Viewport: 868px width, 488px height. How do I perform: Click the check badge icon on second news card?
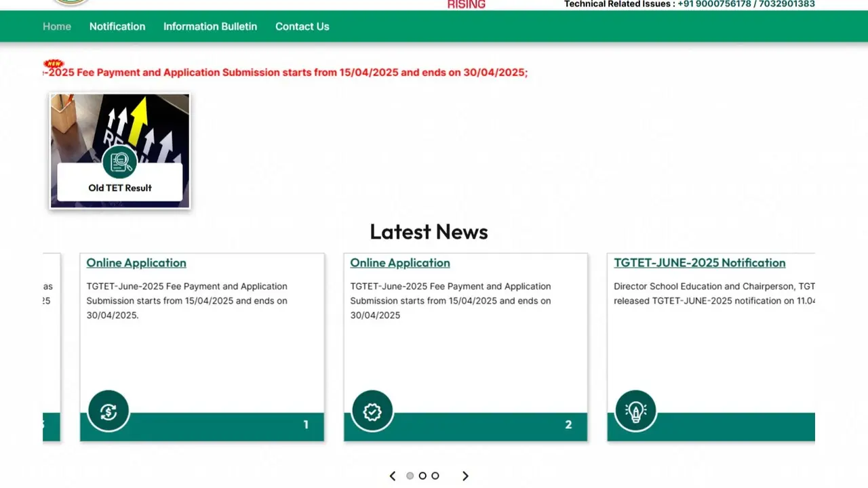click(372, 411)
